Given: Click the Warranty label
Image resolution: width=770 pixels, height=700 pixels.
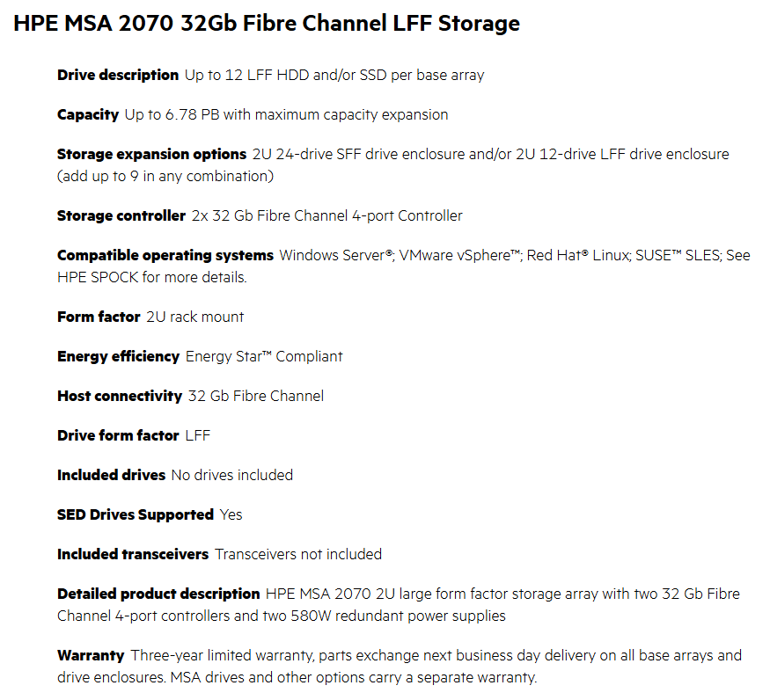Looking at the screenshot, I should point(91,655).
